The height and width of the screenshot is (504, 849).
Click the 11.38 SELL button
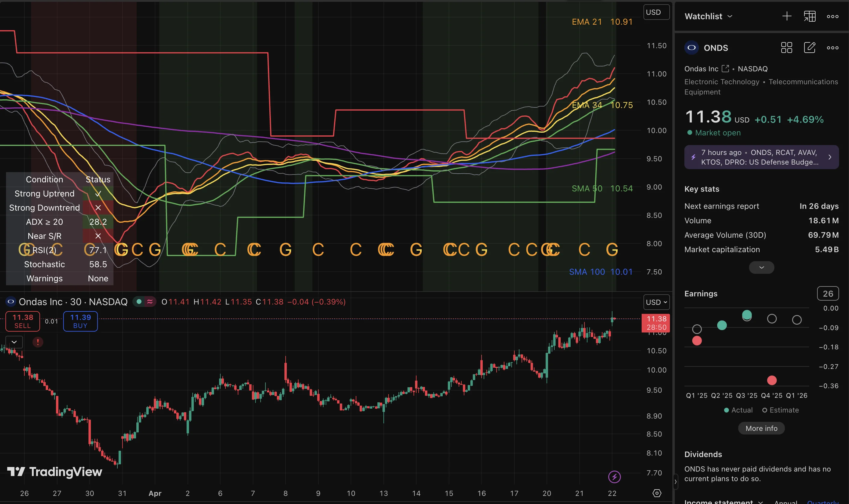click(x=23, y=321)
